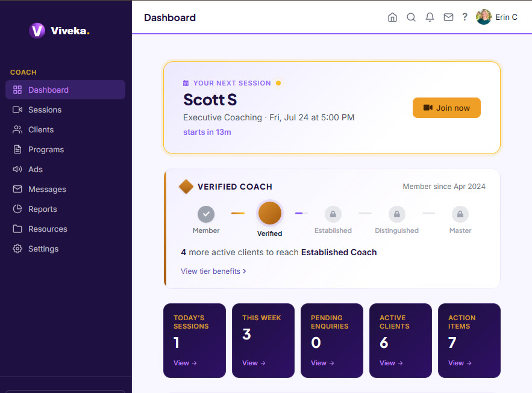532x393 pixels.
Task: Click 'Executive Coaching · Fri, Jul 24' details line
Action: coord(269,117)
